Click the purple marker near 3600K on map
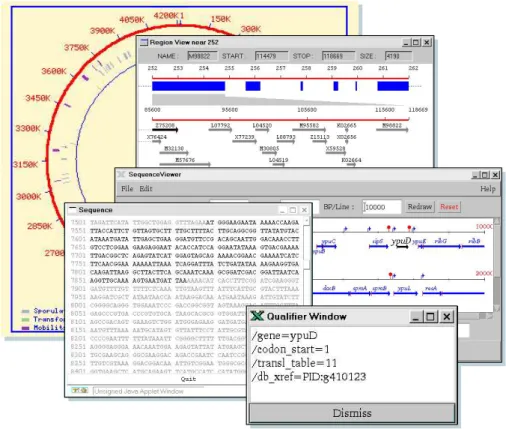Screen dimensions: 506x429 point(86,78)
